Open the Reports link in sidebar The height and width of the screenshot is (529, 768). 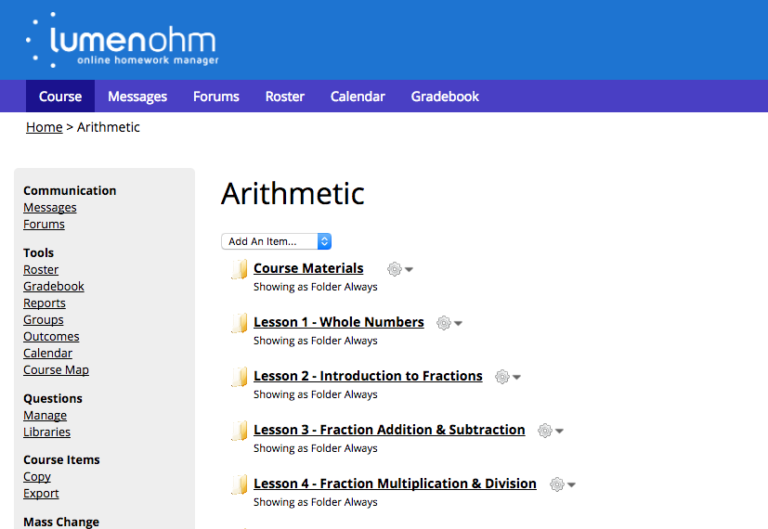point(45,303)
